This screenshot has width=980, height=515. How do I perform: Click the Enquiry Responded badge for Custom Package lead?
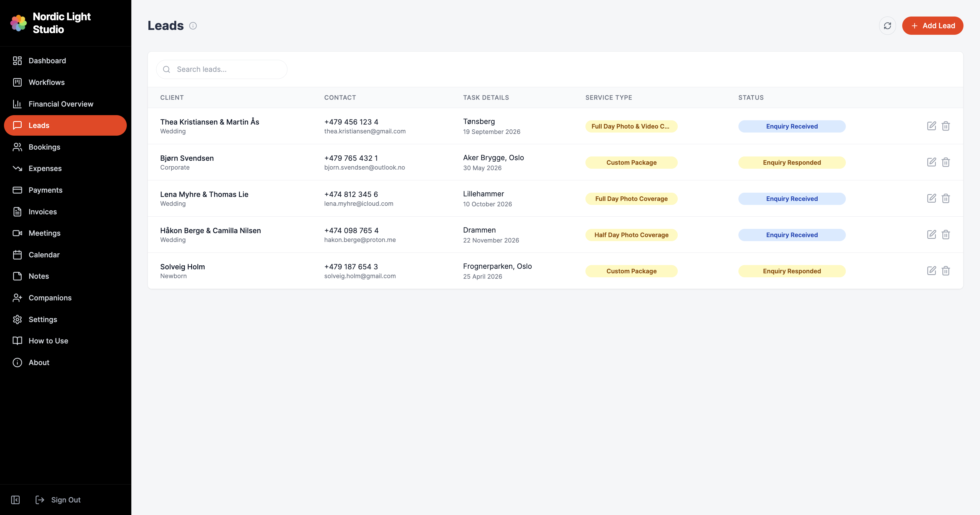792,162
